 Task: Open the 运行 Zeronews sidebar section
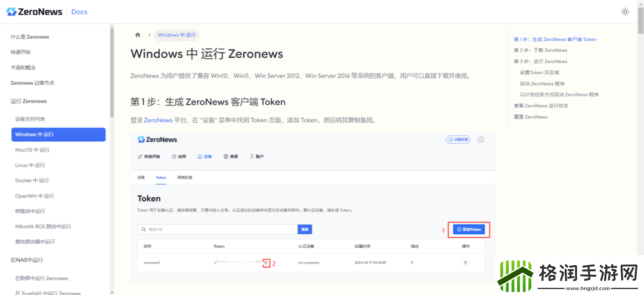click(29, 101)
